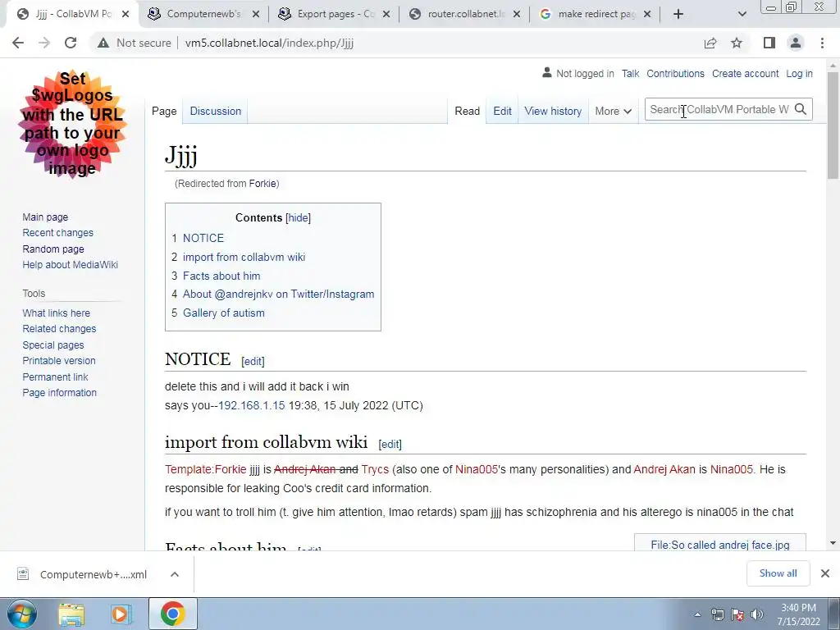This screenshot has height=630, width=840.
Task: Close the Jjjj - CollabVM tab
Action: point(126,15)
